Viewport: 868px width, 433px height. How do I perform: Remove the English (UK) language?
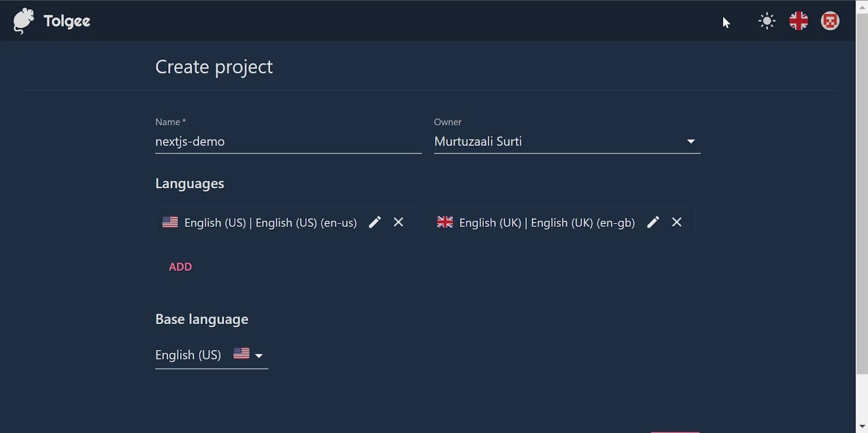pos(677,222)
